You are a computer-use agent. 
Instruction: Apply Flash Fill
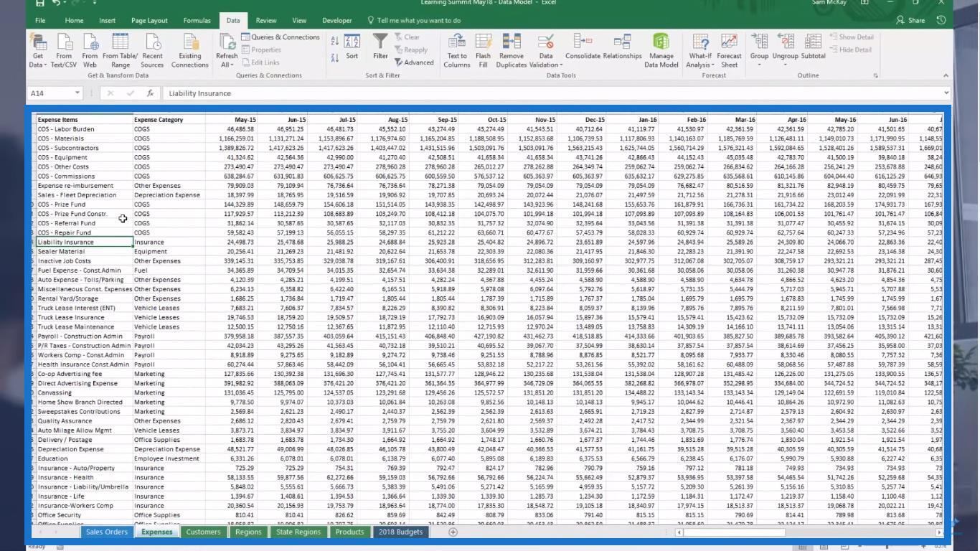484,50
